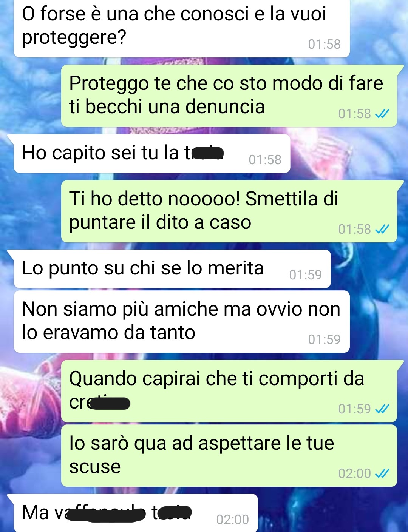
Task: Select the bubble 'Ti ho detto nooooo! Smettila'
Action: click(x=229, y=211)
